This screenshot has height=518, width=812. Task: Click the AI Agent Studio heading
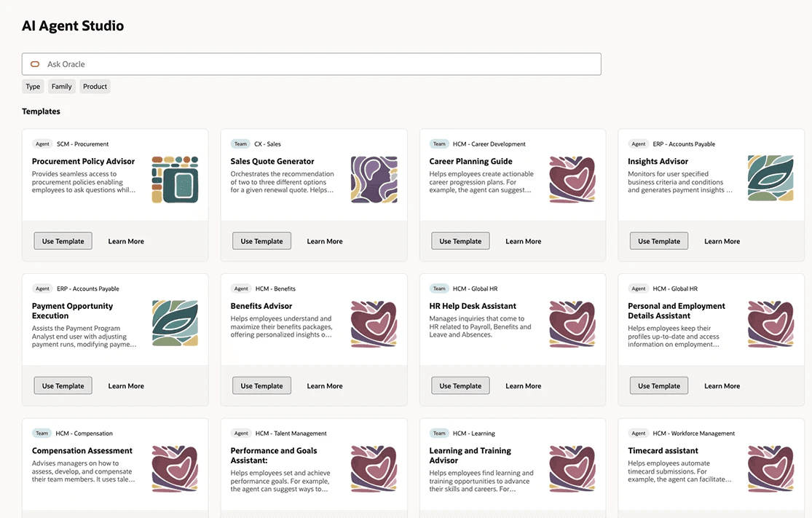pyautogui.click(x=73, y=25)
